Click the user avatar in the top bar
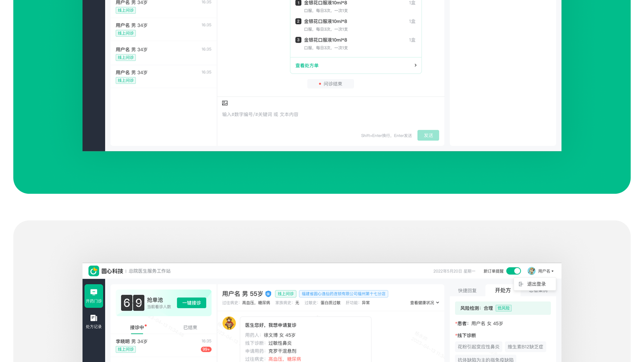Screen dimensions: 644x362 tap(531, 271)
